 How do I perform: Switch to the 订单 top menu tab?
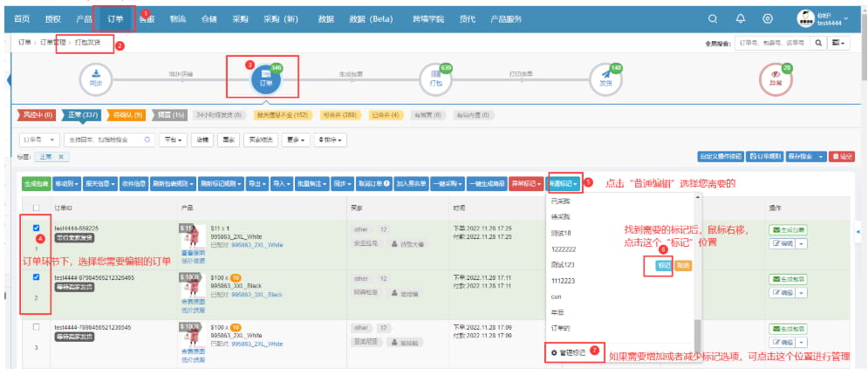click(115, 18)
